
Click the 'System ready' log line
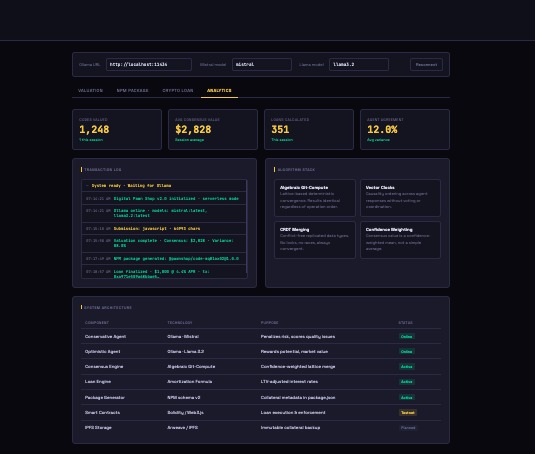164,186
